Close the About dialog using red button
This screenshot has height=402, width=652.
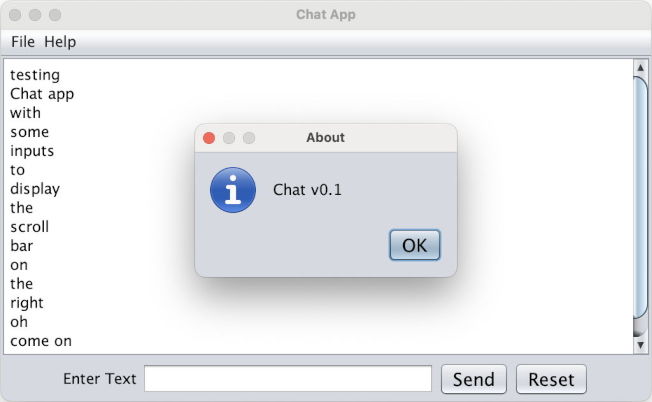tap(209, 138)
